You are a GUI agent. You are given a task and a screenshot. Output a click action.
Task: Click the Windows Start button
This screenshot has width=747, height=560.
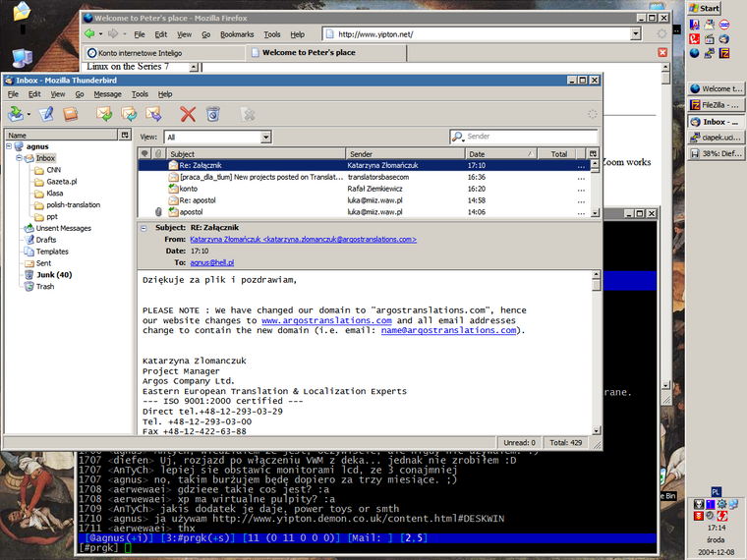[x=704, y=8]
